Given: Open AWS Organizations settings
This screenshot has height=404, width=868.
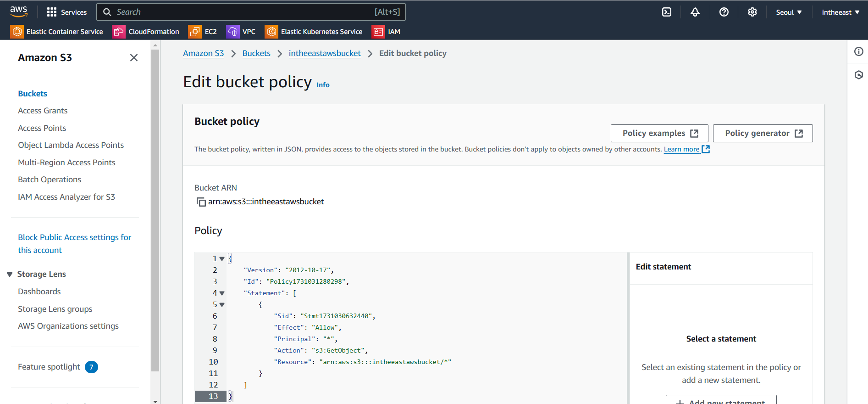Looking at the screenshot, I should [68, 326].
